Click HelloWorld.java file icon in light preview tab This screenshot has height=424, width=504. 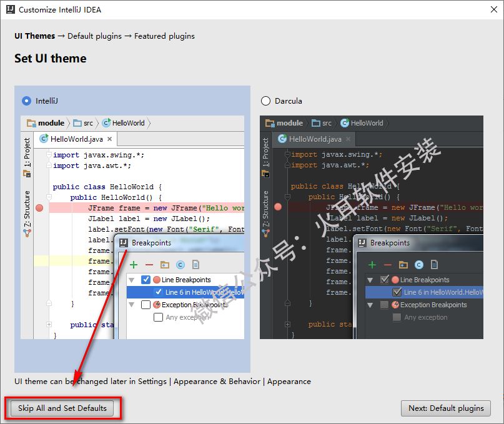coord(43,139)
